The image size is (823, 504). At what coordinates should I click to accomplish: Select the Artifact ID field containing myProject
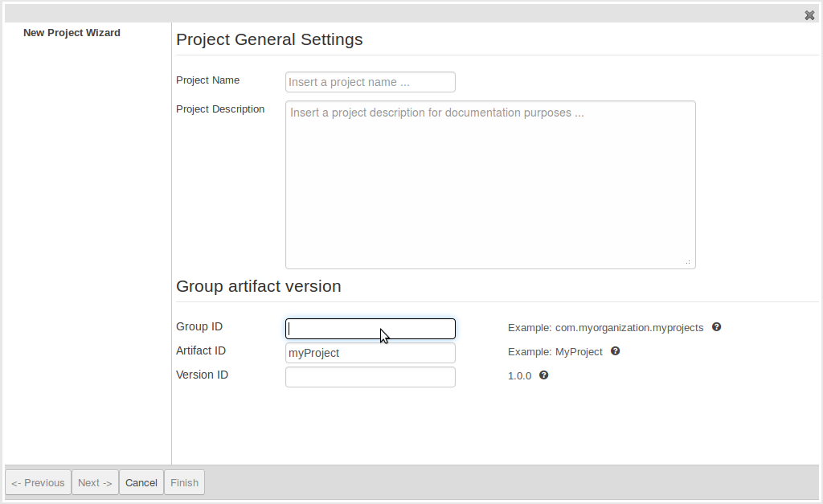click(370, 353)
